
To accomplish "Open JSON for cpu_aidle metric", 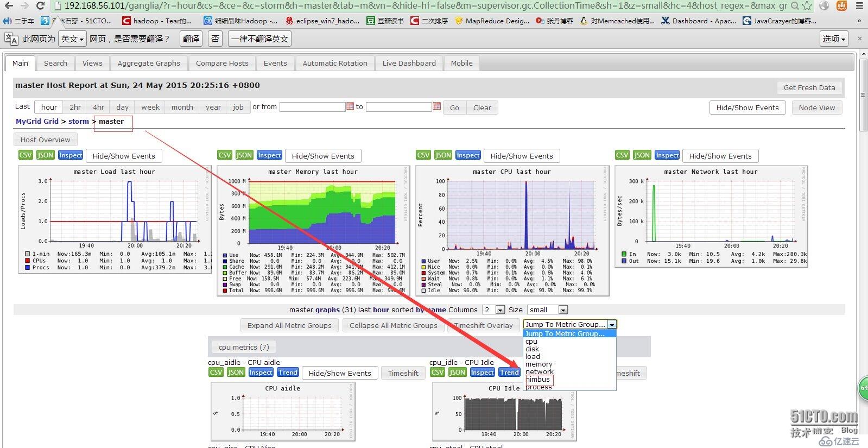I will pos(236,373).
